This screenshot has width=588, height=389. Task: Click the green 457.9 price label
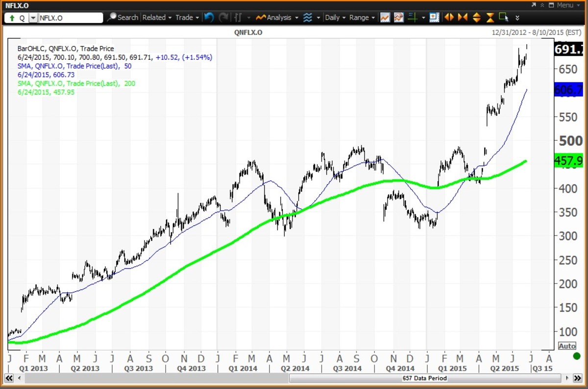tap(568, 160)
